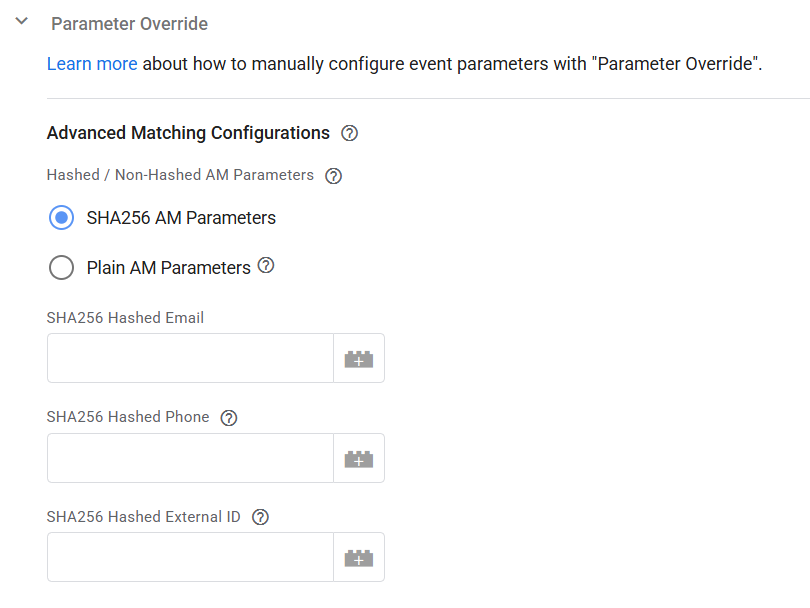The height and width of the screenshot is (608, 810).
Task: Show help for SHA256 Hashed External ID
Action: (x=260, y=517)
